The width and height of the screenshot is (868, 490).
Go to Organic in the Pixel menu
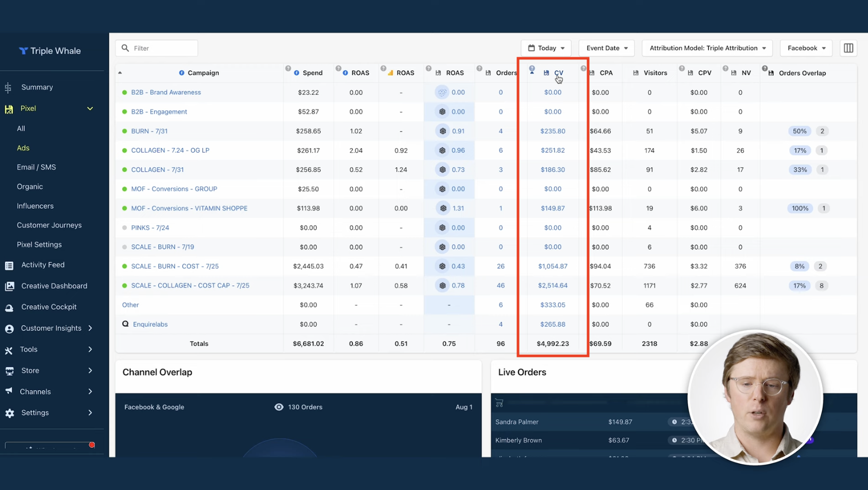(x=30, y=187)
